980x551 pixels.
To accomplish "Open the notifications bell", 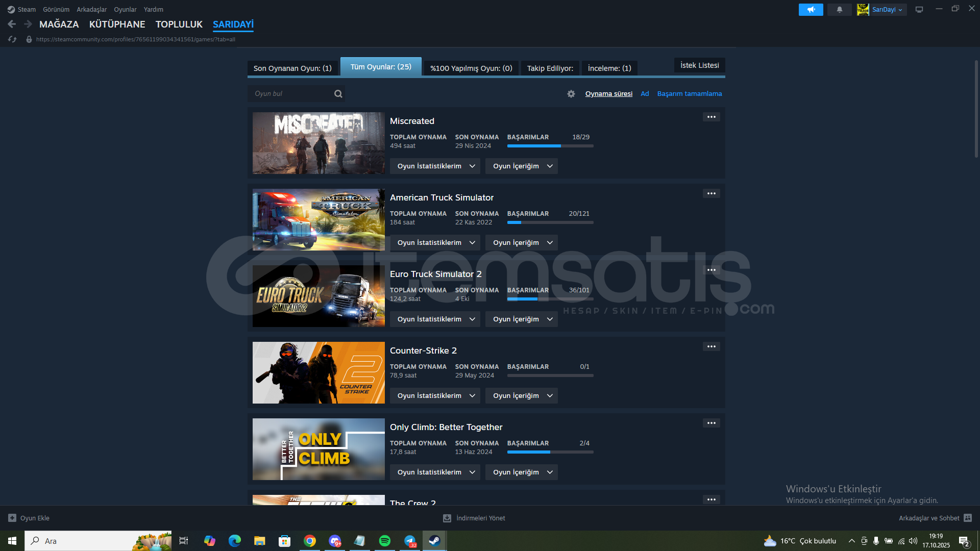I will pos(839,10).
